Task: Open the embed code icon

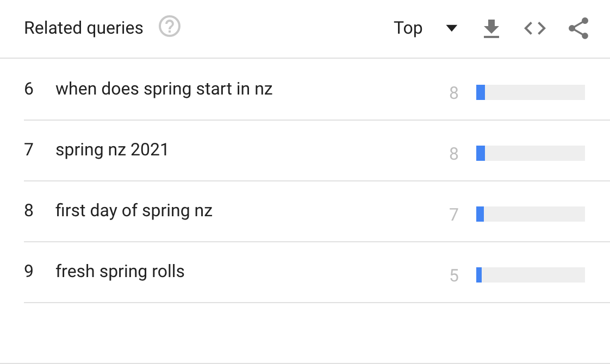Action: pos(535,28)
